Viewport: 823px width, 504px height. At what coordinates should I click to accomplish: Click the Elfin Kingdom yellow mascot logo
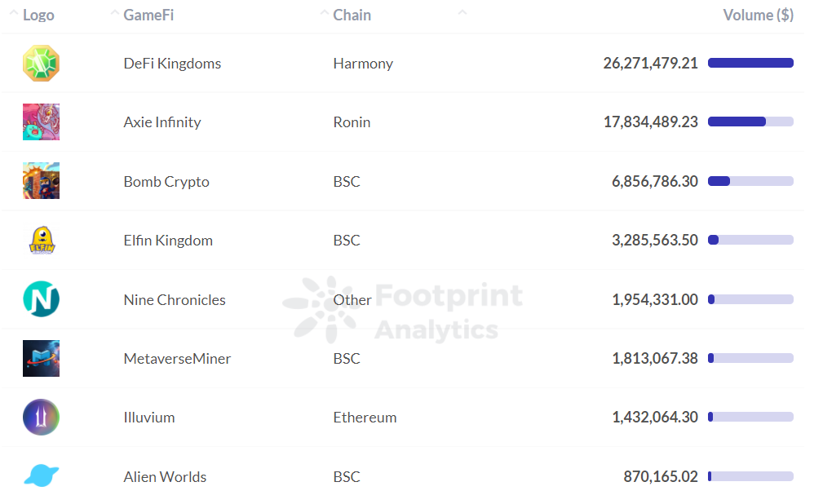point(41,241)
